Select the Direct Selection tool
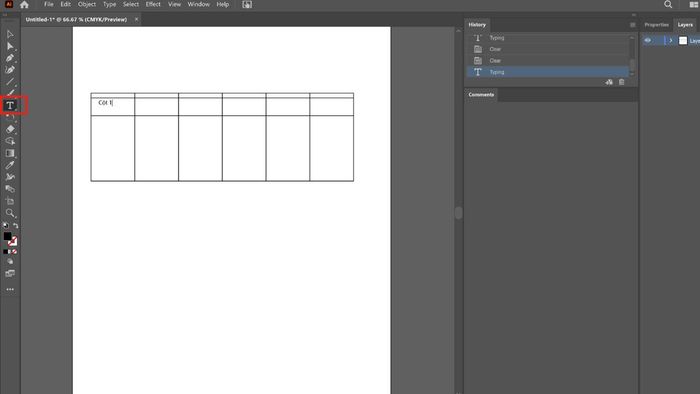The width and height of the screenshot is (700, 394). [10, 46]
